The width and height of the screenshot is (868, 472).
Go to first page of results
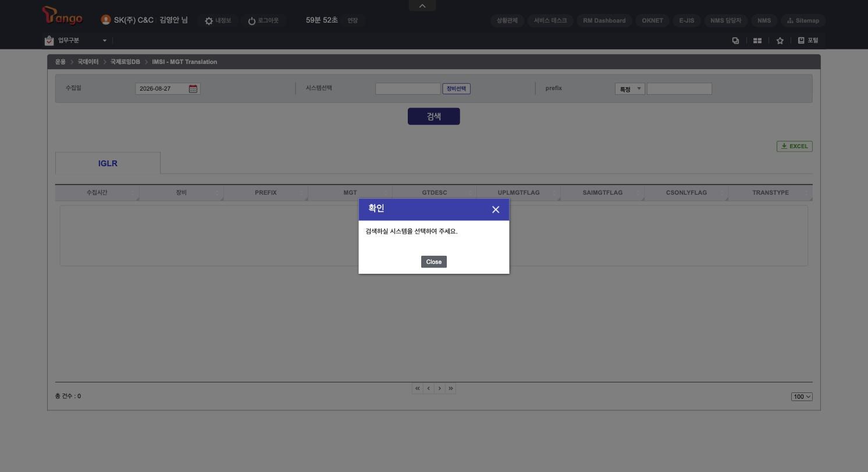(417, 388)
